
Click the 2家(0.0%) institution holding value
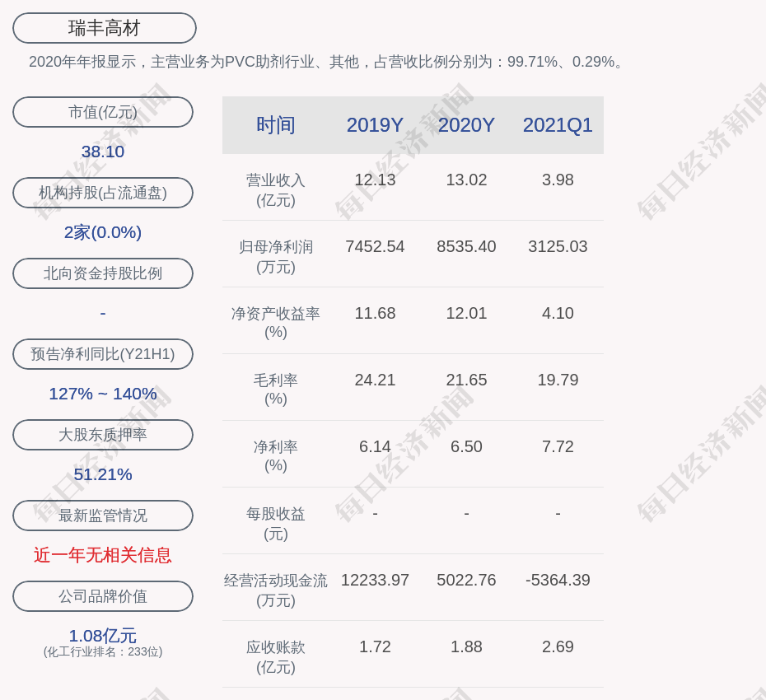tap(103, 232)
